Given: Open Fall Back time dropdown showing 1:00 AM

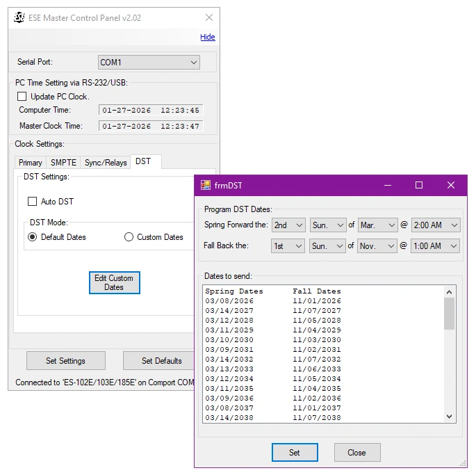Looking at the screenshot, I should [x=435, y=246].
